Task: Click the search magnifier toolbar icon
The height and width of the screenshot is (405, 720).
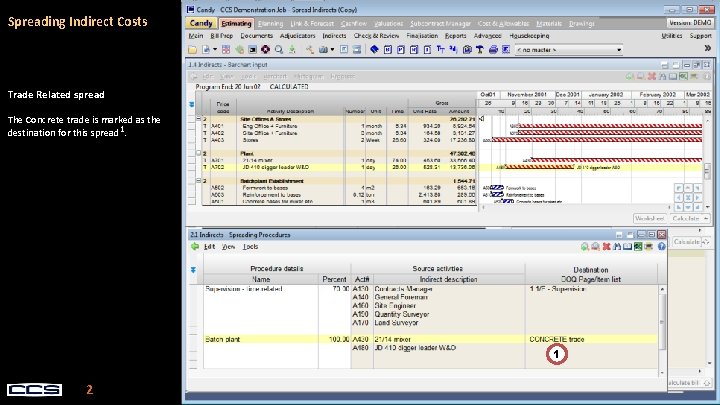Action: point(279,50)
